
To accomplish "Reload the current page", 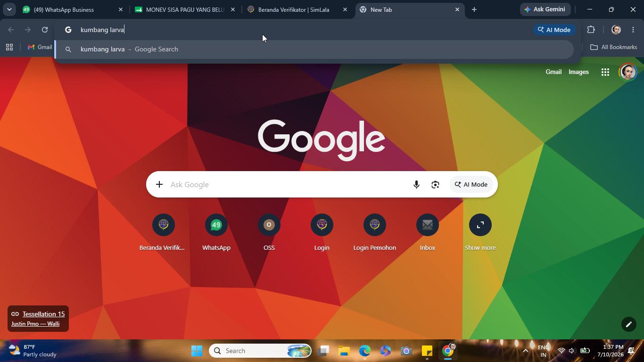I will pos(45,30).
